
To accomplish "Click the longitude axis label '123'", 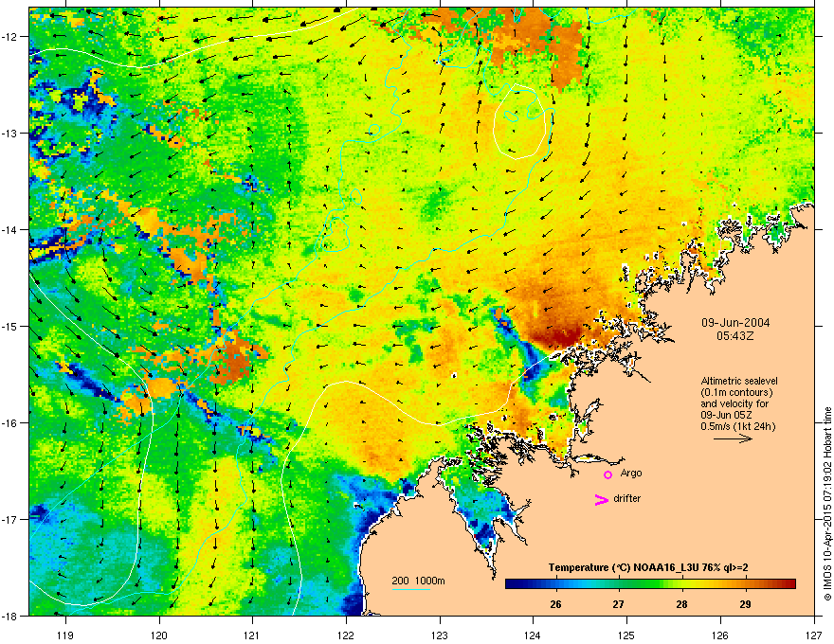I will (x=440, y=635).
